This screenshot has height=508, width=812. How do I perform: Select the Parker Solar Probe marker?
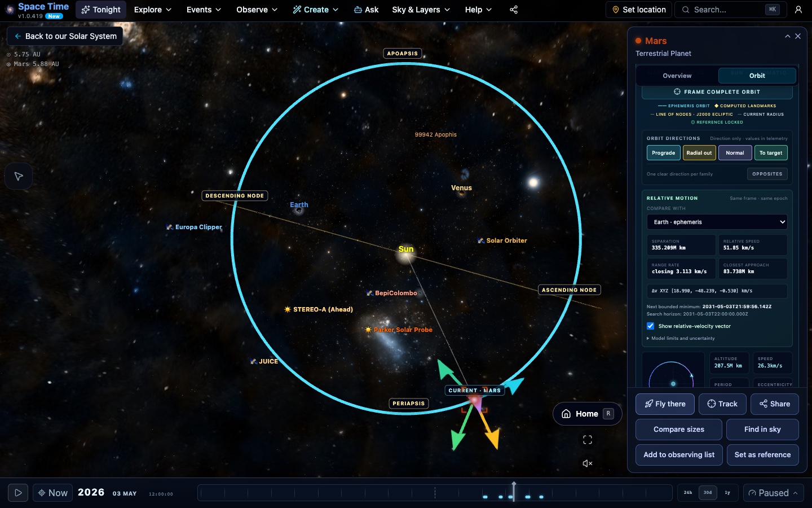[399, 330]
